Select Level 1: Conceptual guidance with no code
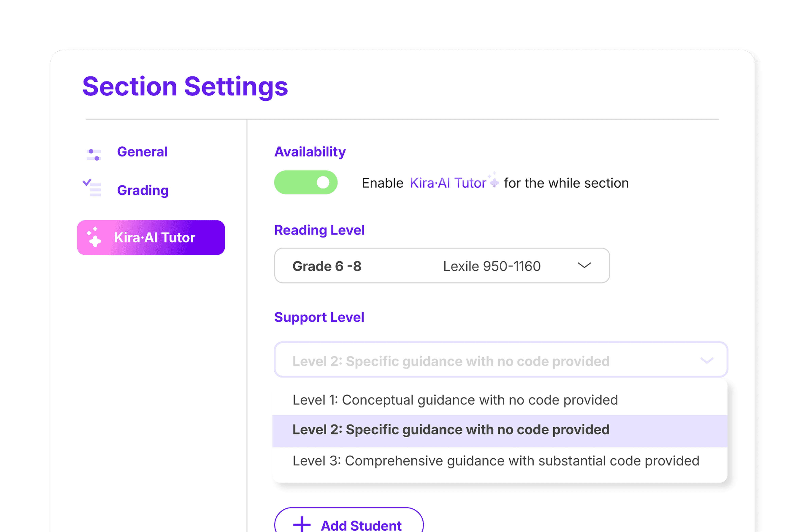 click(x=455, y=400)
